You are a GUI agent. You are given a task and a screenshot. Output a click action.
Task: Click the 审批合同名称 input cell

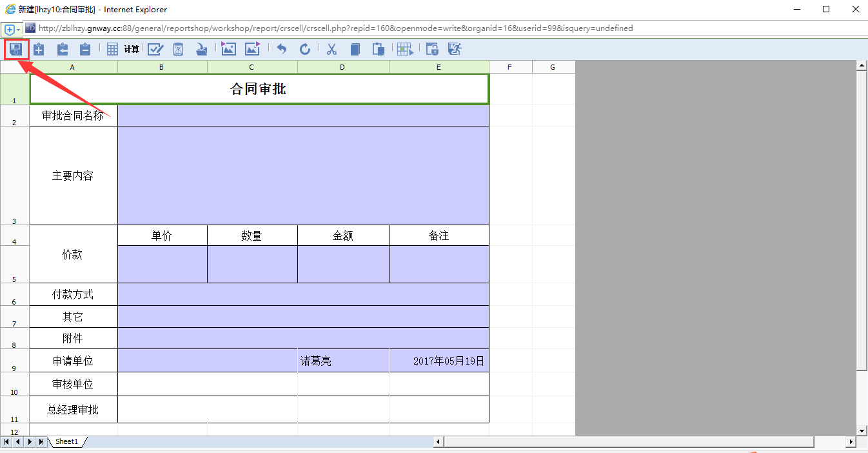303,116
